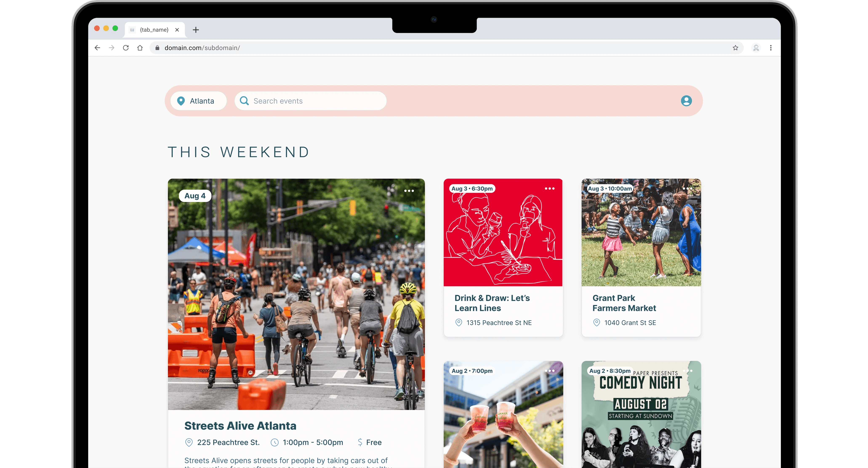The image size is (868, 468).
Task: Open options menu on Streets Alive card
Action: tap(409, 191)
